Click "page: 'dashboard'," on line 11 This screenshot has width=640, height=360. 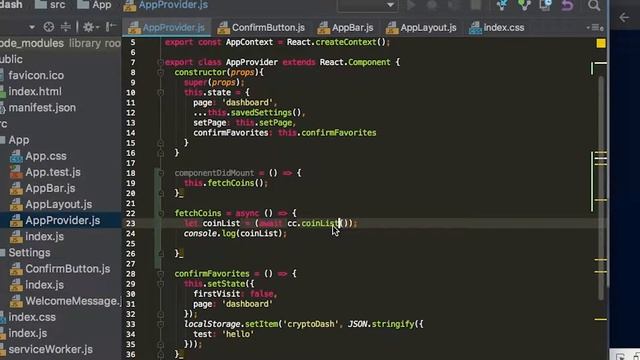(235, 102)
